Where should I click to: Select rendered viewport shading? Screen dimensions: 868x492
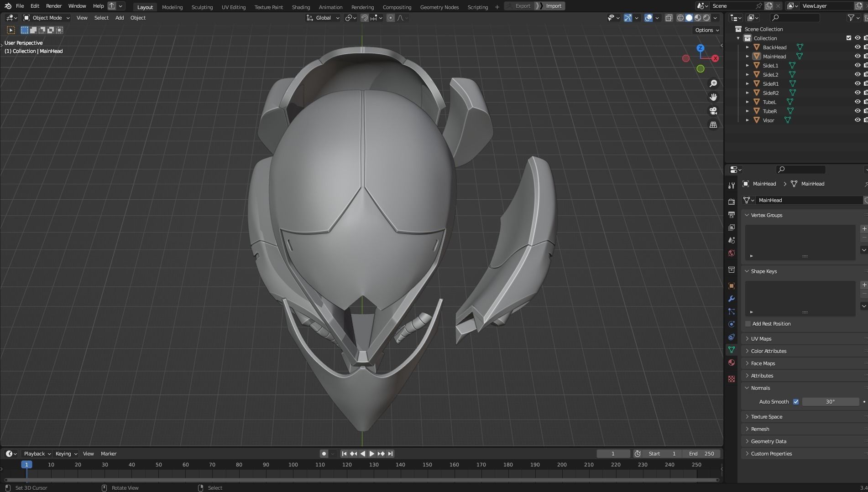[x=706, y=18]
